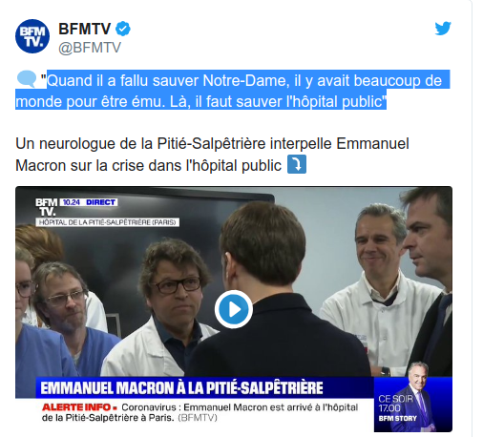Click the curved arrow emoji after tweet text
This screenshot has height=437, width=504.
[x=296, y=164]
